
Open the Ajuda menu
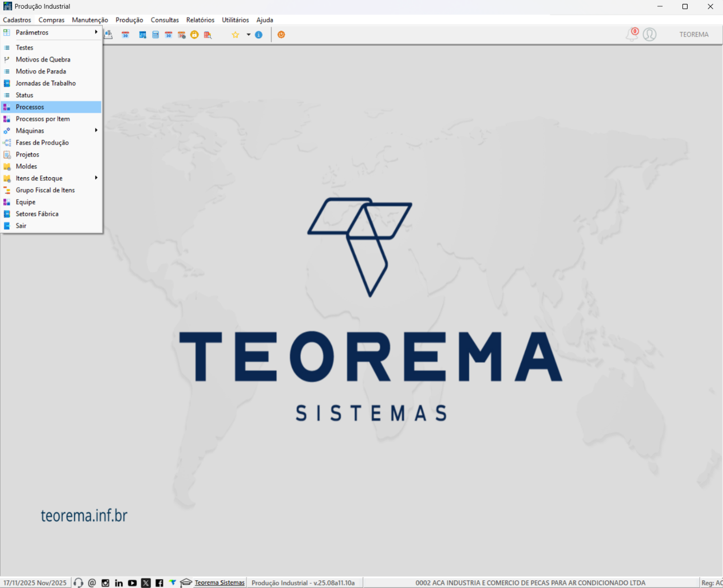[x=265, y=20]
